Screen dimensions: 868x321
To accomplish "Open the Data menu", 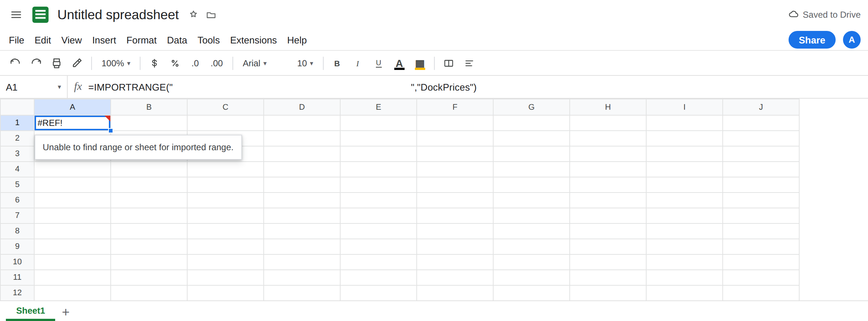I will [x=177, y=40].
